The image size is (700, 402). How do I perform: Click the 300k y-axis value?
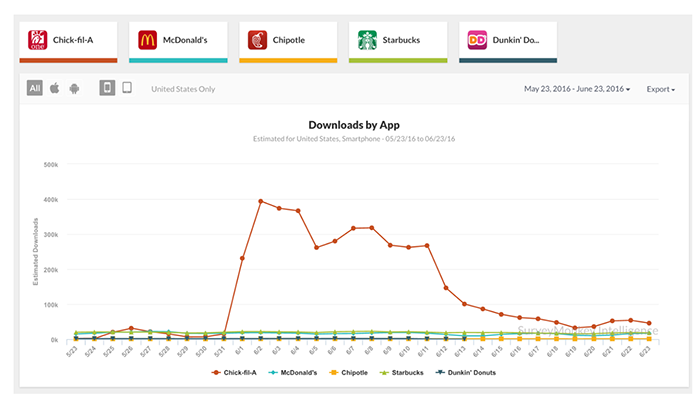pyautogui.click(x=51, y=234)
